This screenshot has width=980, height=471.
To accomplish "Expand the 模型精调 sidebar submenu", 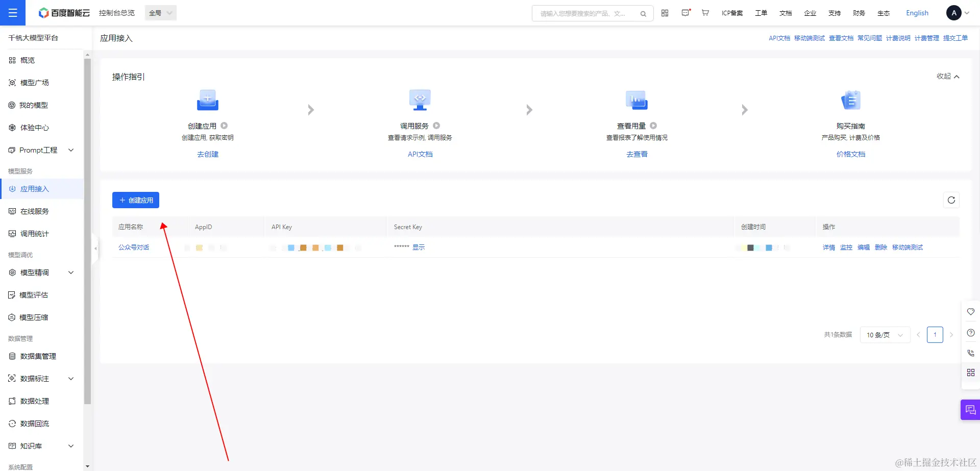I will tap(71, 272).
